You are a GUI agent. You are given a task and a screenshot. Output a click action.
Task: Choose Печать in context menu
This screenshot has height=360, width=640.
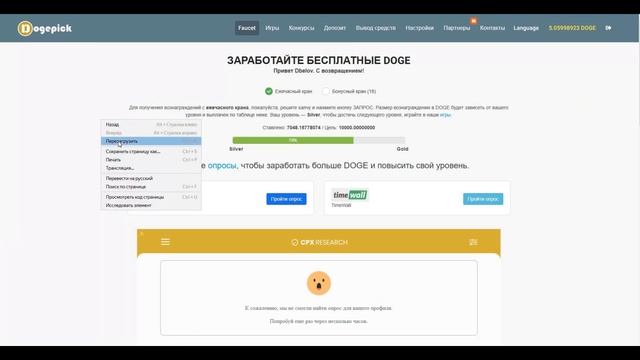(151, 160)
